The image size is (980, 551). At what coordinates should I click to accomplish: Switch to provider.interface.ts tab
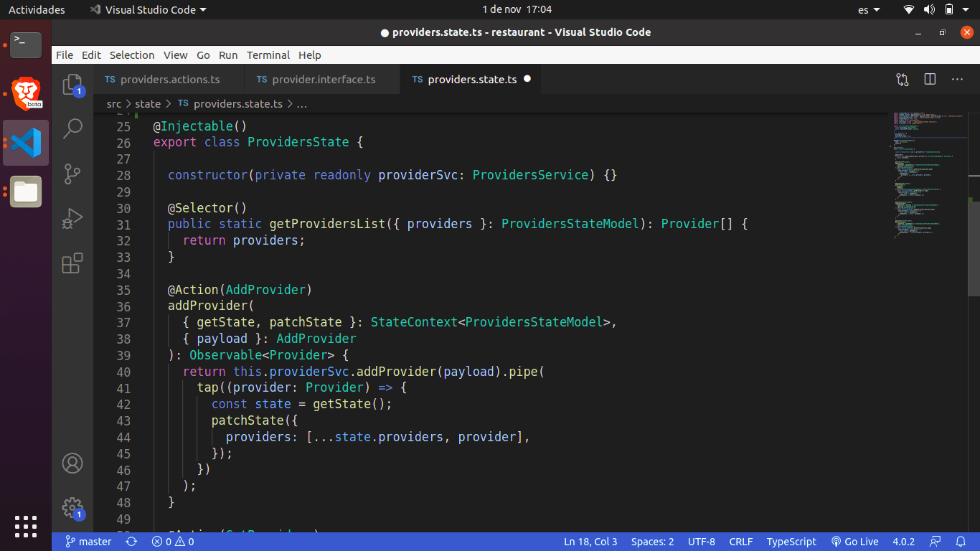(323, 80)
